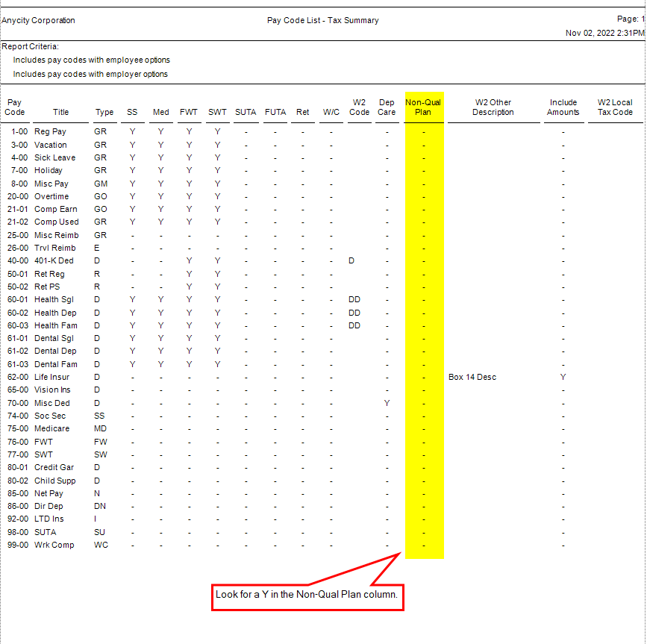Click the 'Page: 1' indicator
The height and width of the screenshot is (644, 647).
[x=631, y=19]
